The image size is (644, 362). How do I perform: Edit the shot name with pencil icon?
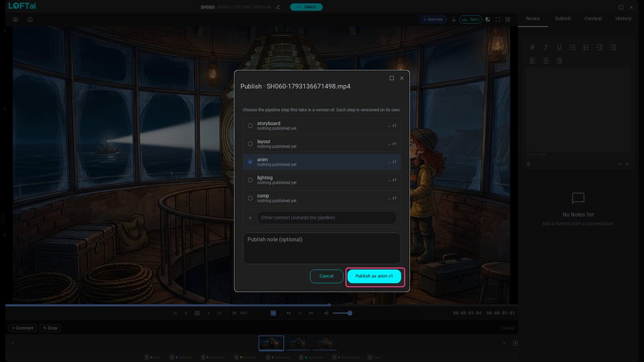(278, 7)
